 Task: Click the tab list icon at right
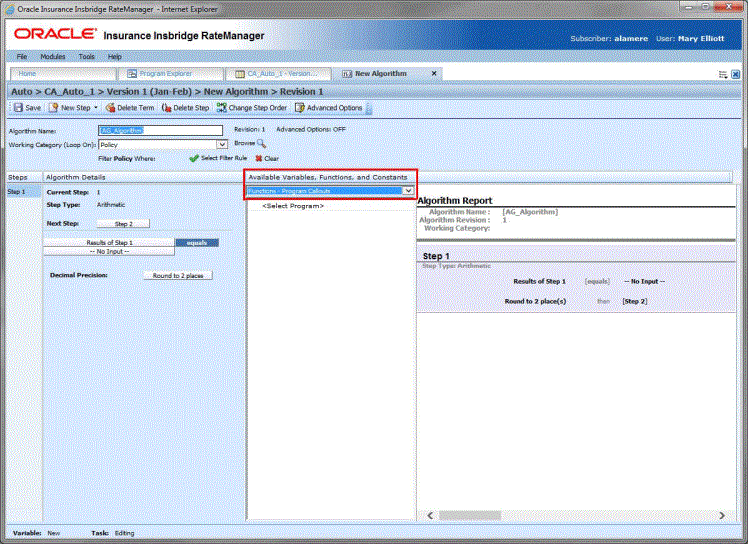(723, 74)
